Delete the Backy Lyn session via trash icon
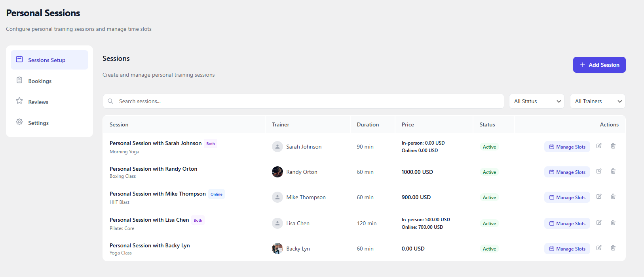 click(613, 248)
